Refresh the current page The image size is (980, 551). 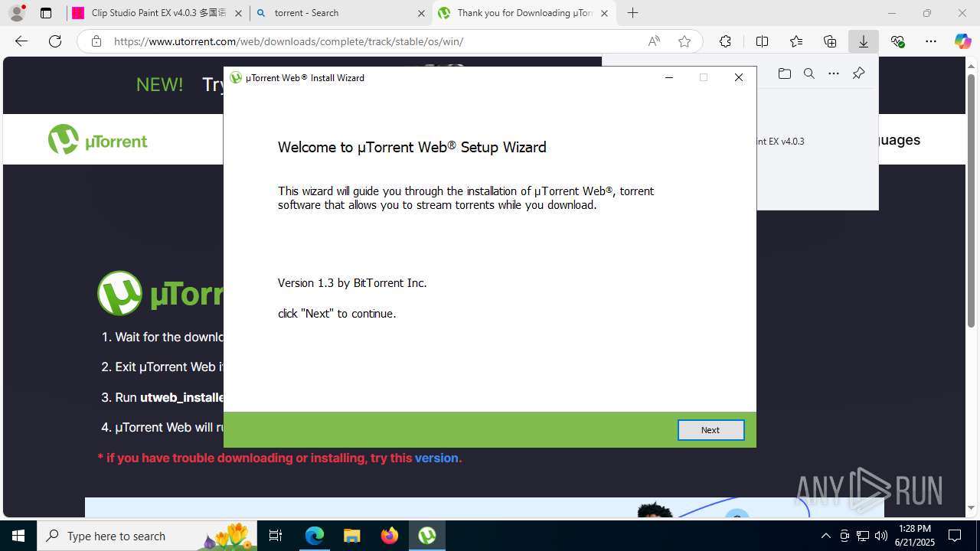55,41
